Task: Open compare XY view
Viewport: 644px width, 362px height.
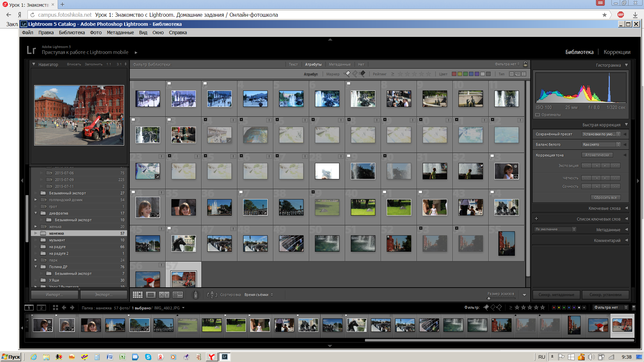Action: pos(164,295)
